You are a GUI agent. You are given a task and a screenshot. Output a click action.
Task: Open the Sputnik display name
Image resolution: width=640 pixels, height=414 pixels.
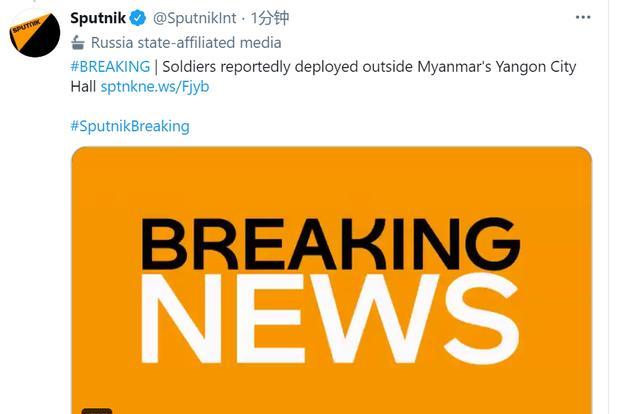[97, 18]
